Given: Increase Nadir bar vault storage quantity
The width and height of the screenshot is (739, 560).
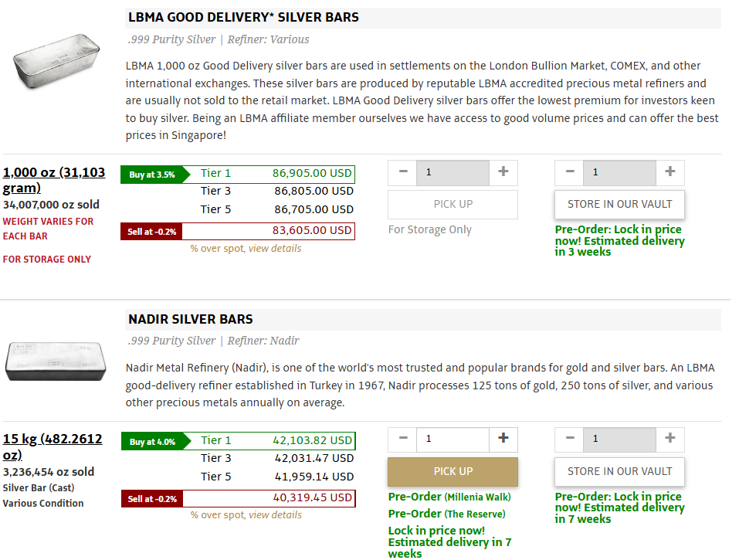Looking at the screenshot, I should point(670,439).
